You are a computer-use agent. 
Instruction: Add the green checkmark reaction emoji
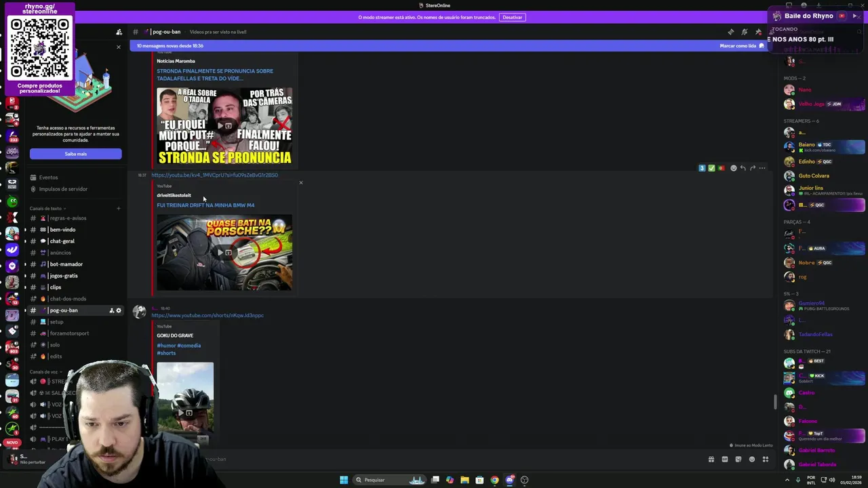point(711,168)
